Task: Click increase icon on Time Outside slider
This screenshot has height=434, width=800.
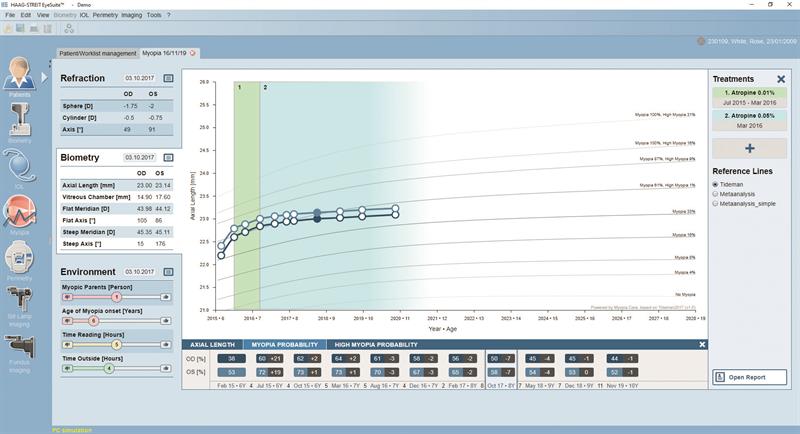Action: click(165, 368)
